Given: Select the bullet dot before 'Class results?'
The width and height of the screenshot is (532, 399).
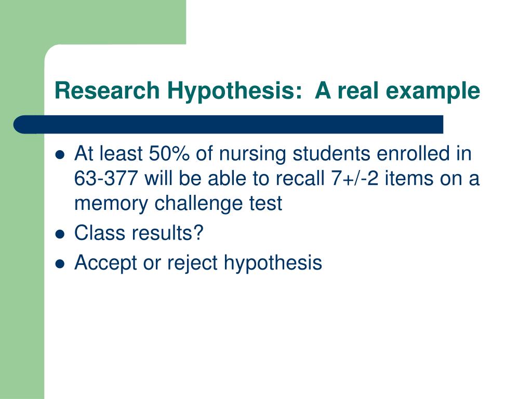Looking at the screenshot, I should tap(60, 234).
